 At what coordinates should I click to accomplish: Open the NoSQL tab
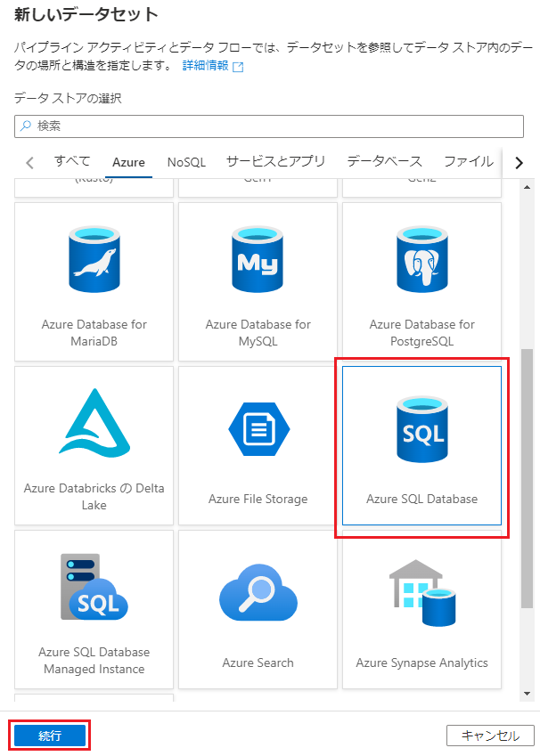186,162
